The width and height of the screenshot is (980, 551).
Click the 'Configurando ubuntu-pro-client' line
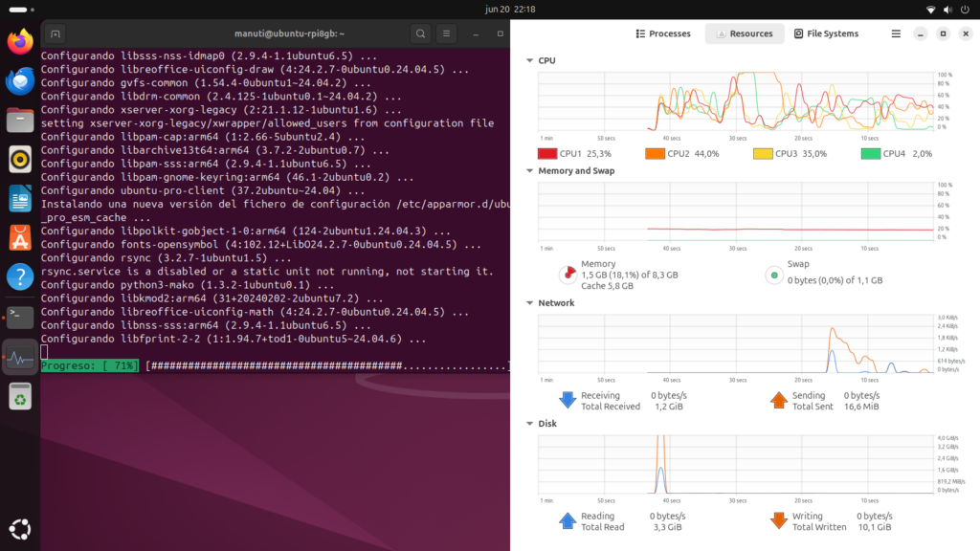point(203,190)
